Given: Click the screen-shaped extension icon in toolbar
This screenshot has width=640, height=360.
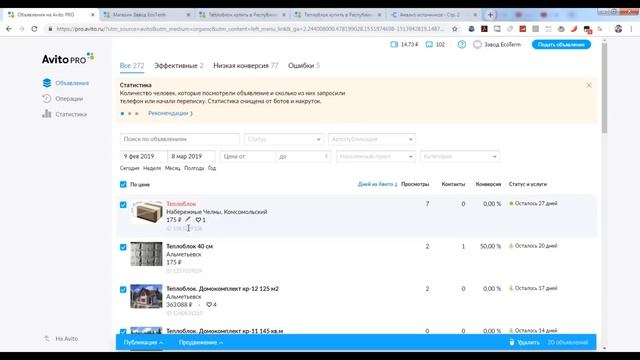Looking at the screenshot, I should click(x=497, y=29).
